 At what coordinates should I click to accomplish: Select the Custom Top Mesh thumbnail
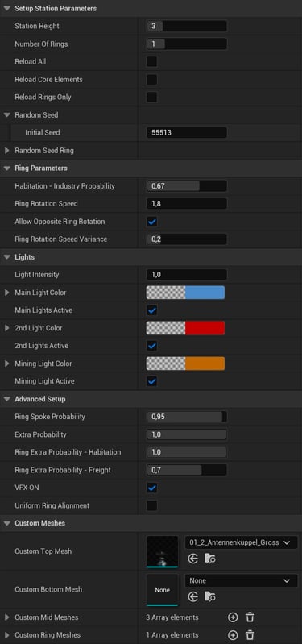pyautogui.click(x=162, y=551)
